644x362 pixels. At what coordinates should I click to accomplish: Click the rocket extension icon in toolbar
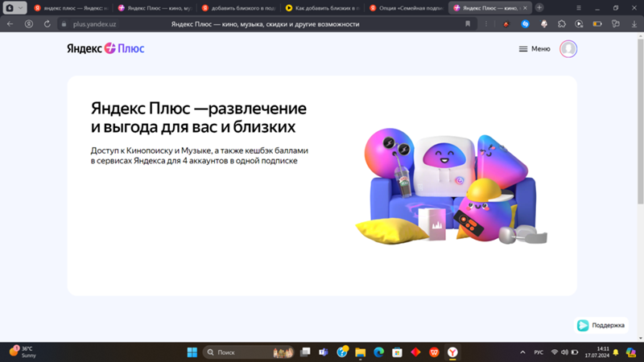coord(544,24)
